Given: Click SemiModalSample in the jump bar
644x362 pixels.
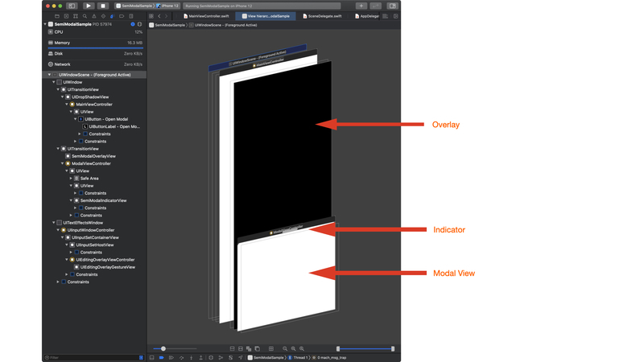Looking at the screenshot, I should (167, 25).
